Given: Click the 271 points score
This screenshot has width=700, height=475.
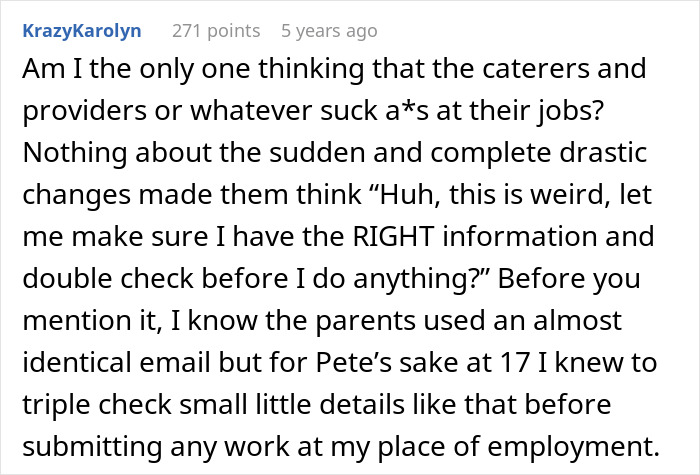Looking at the screenshot, I should click(x=215, y=31).
